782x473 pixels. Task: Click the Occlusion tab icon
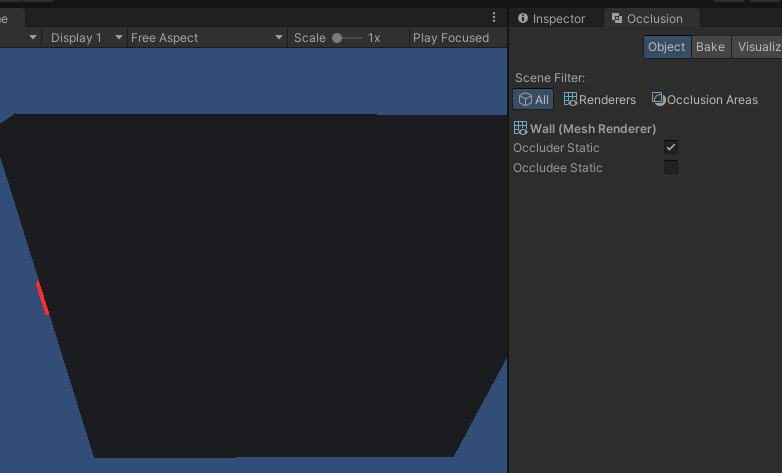coord(616,18)
